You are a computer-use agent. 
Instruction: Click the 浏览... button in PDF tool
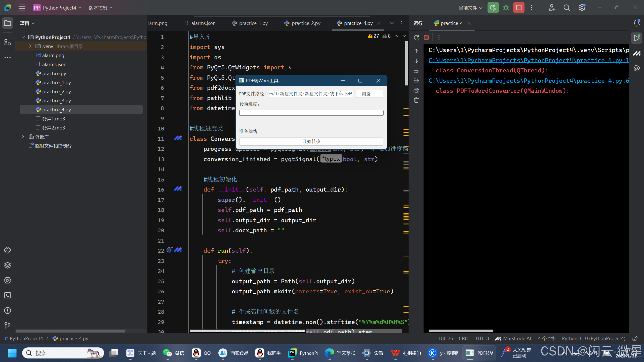(369, 94)
